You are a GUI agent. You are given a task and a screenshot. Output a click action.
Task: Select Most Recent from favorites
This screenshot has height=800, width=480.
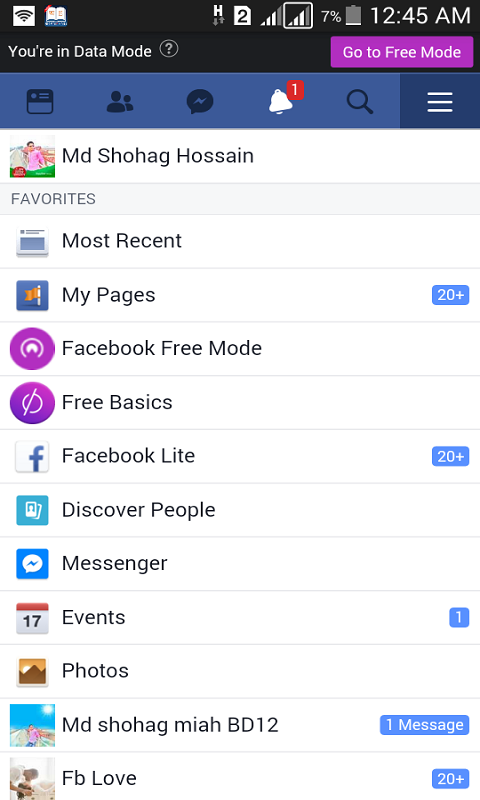(x=240, y=241)
